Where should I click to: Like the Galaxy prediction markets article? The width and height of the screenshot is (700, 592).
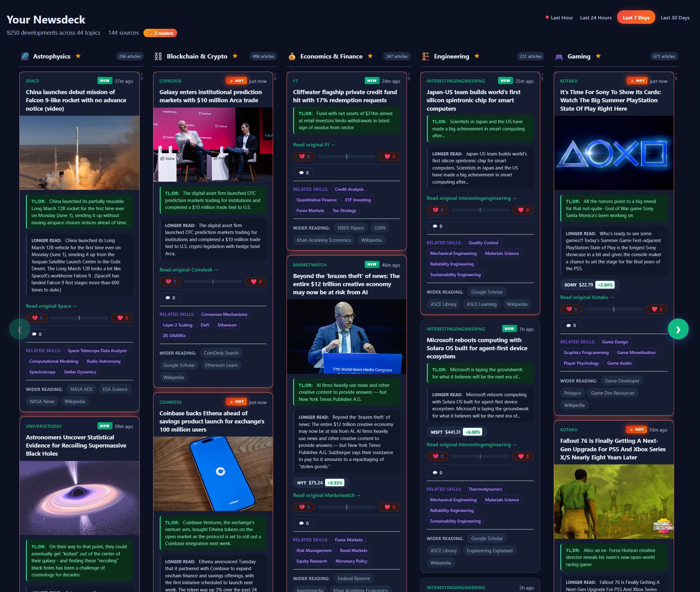pos(256,281)
